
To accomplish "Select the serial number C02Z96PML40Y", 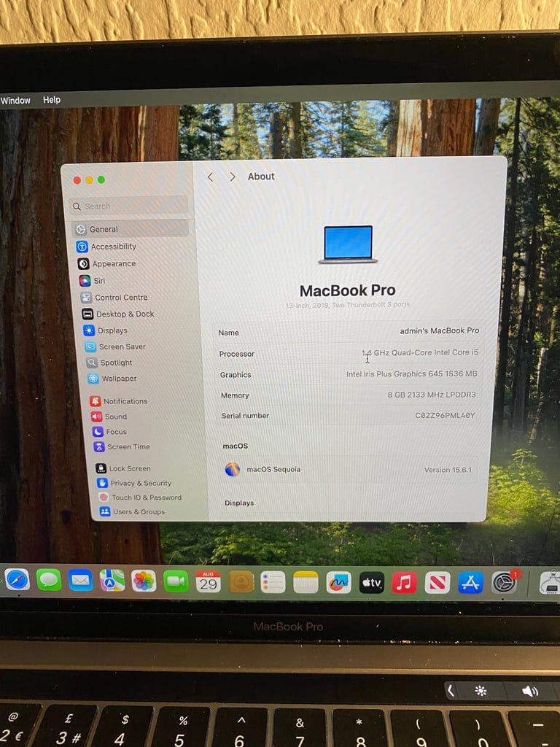I will tap(445, 415).
